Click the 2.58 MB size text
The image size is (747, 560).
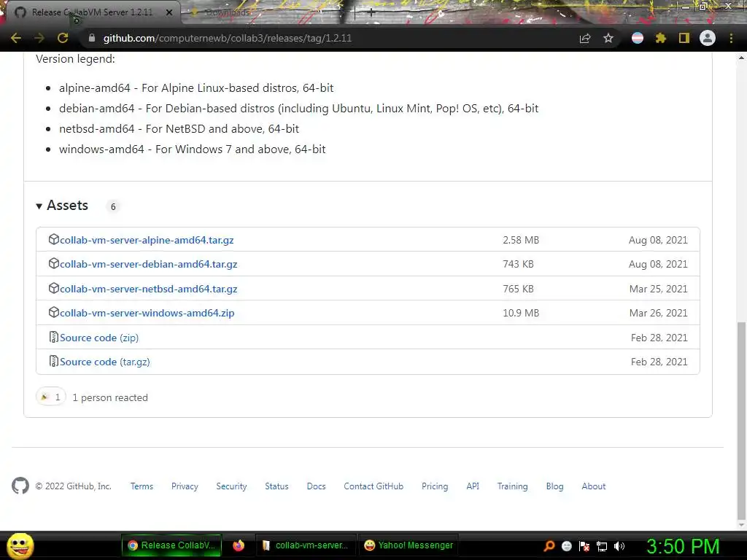(x=521, y=240)
